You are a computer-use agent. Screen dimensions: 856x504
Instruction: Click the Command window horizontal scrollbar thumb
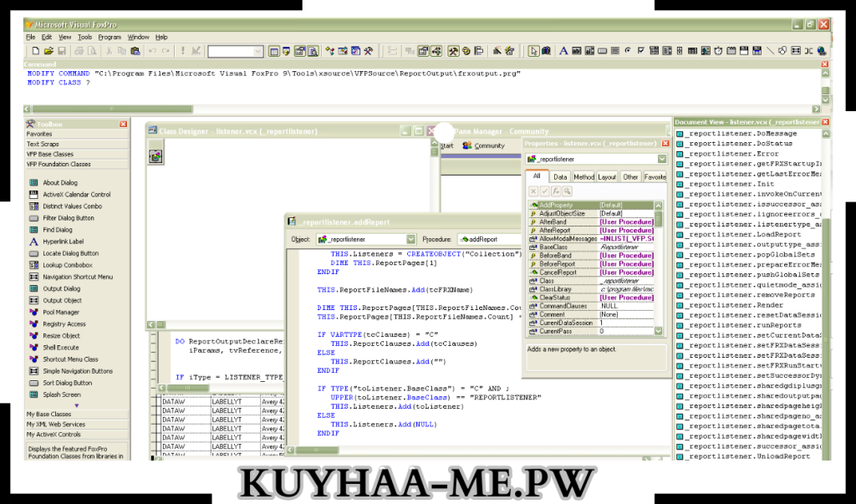[111, 109]
